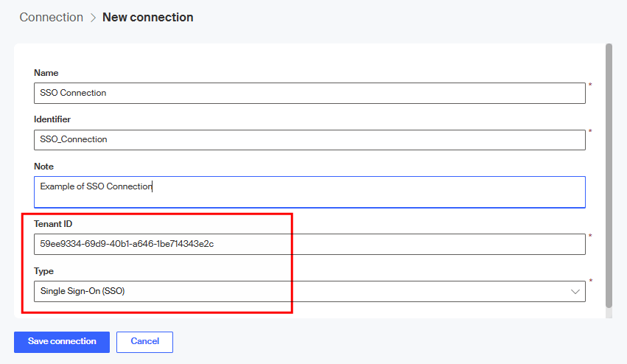Click the Note field label
Viewport: 627px width, 364px height.
point(44,167)
